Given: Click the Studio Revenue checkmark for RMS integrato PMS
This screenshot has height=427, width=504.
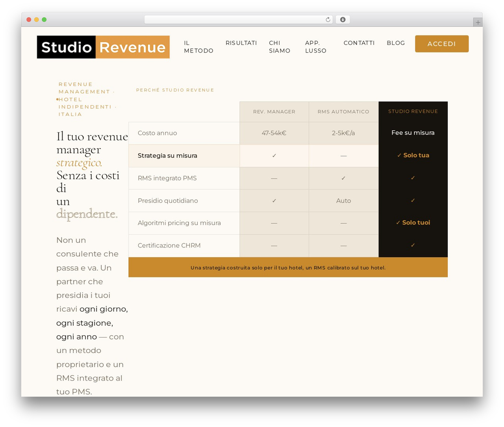Looking at the screenshot, I should 413,178.
